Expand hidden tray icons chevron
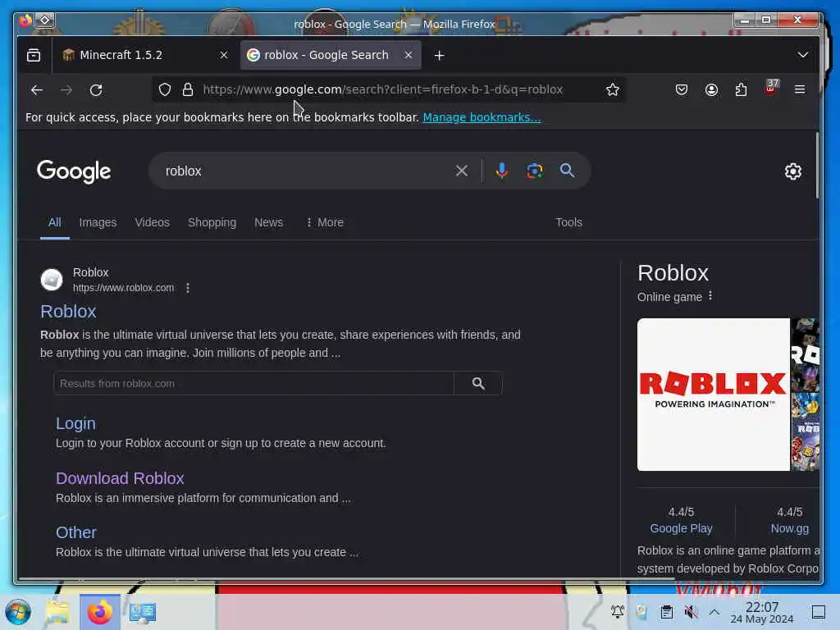840x630 pixels. [714, 611]
